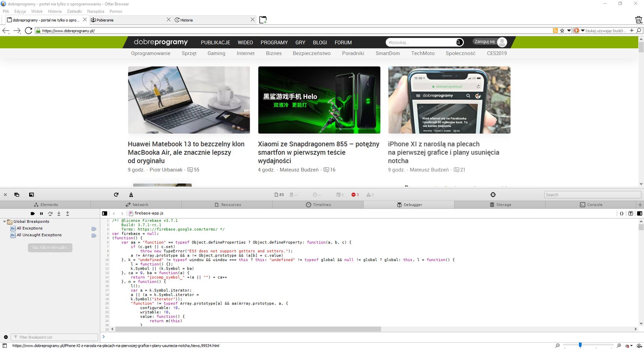Image resolution: width=644 pixels, height=349 pixels.
Task: Dock the inspector to the side icon
Action: click(x=31, y=195)
